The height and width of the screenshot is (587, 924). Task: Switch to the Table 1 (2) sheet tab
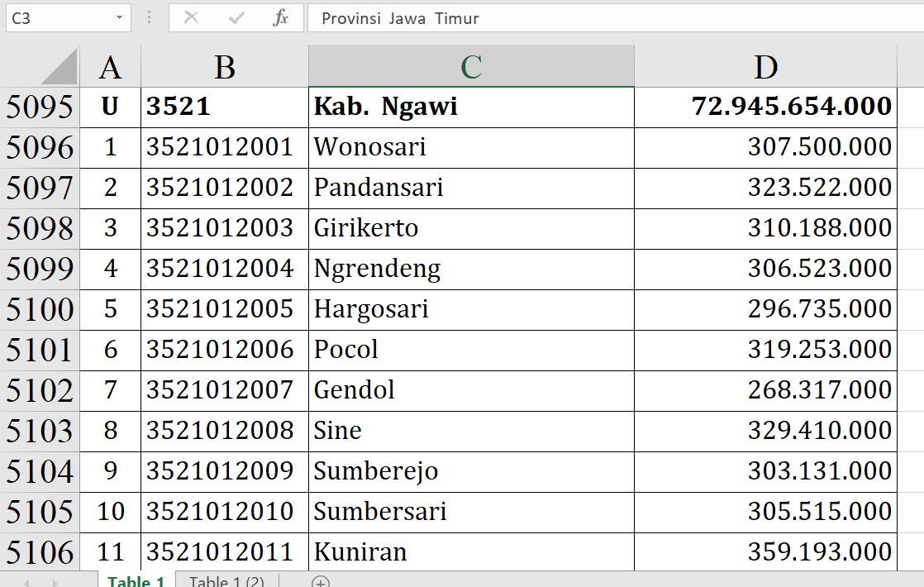(226, 581)
